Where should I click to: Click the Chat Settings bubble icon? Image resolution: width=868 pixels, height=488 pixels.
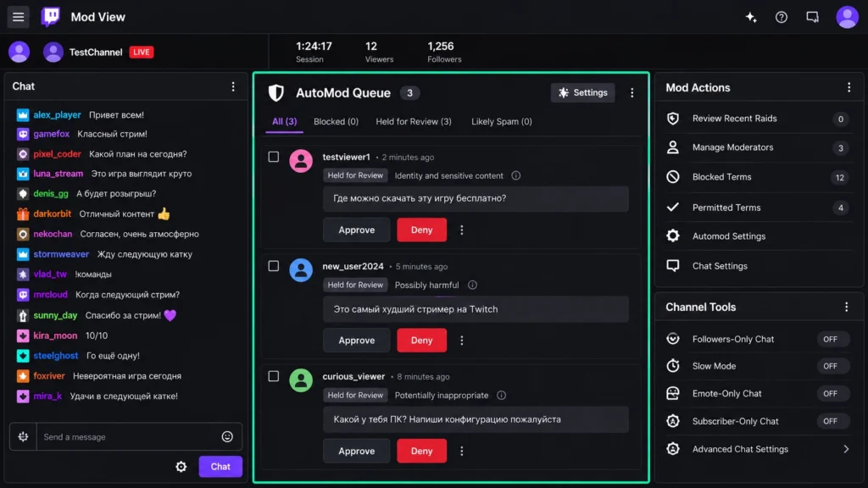[x=672, y=266]
